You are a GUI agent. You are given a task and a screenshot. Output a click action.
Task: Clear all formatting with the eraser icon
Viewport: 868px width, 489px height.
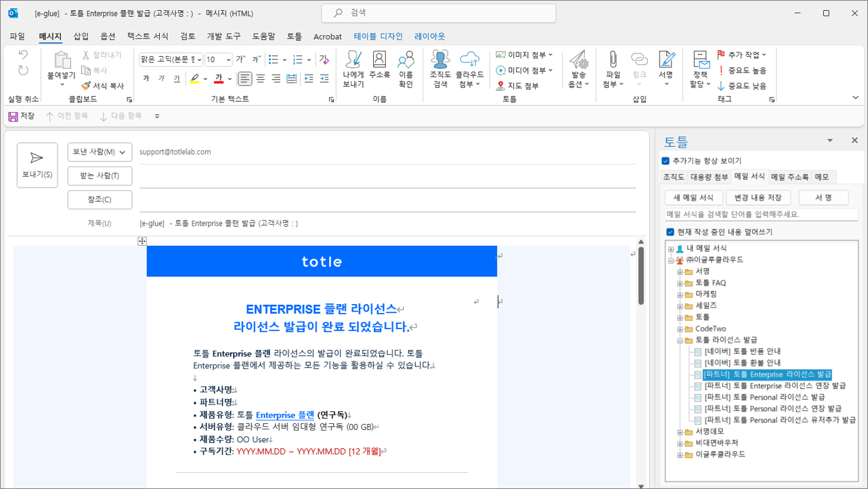coord(324,60)
